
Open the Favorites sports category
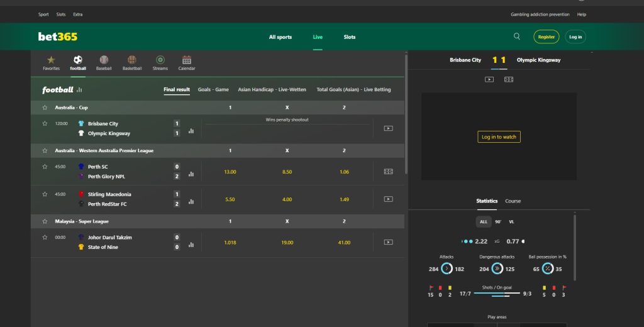pyautogui.click(x=51, y=63)
